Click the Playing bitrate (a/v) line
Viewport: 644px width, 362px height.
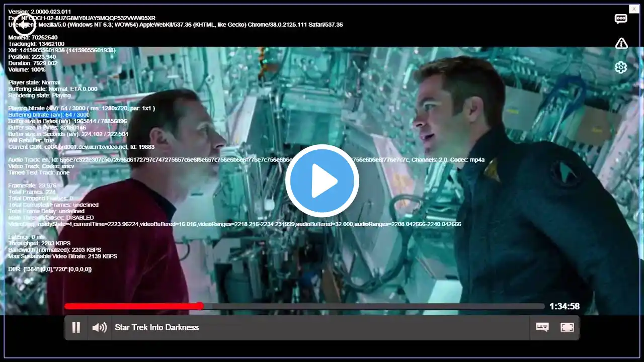pos(82,108)
